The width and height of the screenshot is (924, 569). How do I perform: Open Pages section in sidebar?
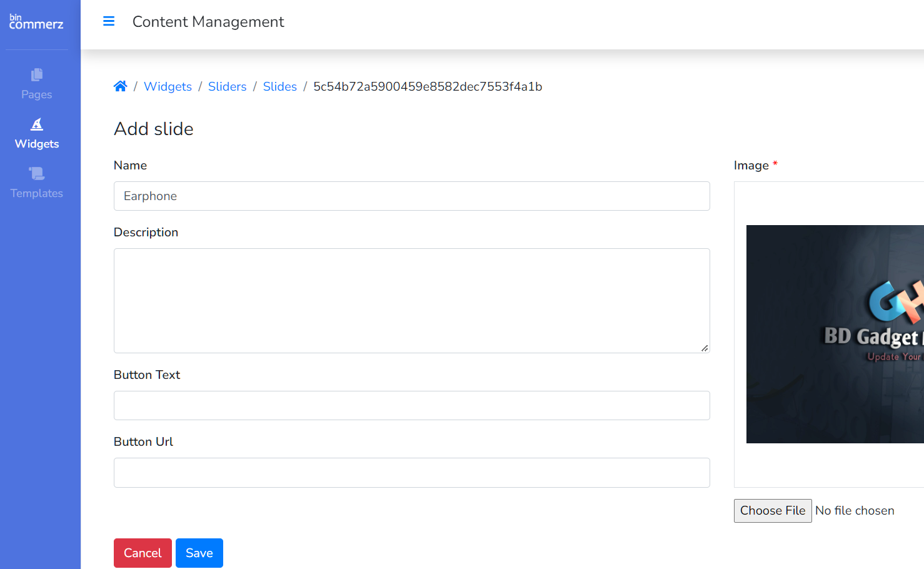[x=37, y=84]
